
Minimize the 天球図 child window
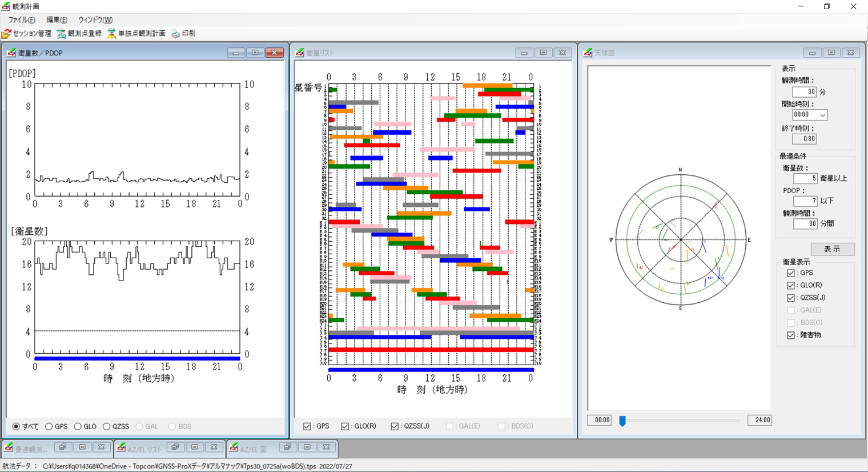click(812, 53)
